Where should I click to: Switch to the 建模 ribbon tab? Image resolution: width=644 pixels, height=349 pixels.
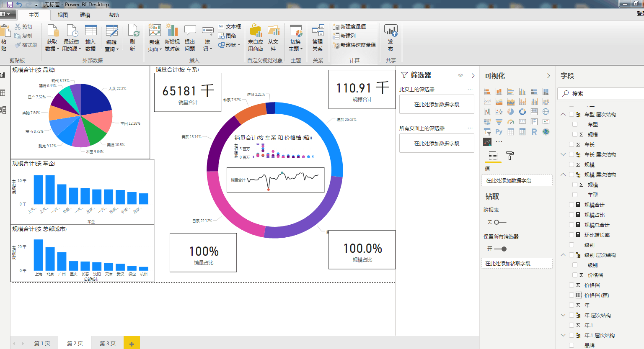[x=85, y=15]
